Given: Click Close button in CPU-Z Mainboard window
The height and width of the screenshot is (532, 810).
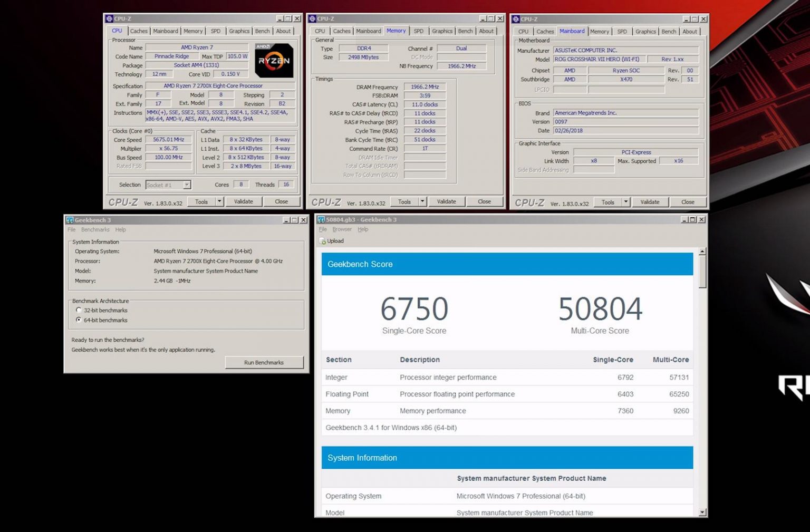Looking at the screenshot, I should point(688,202).
